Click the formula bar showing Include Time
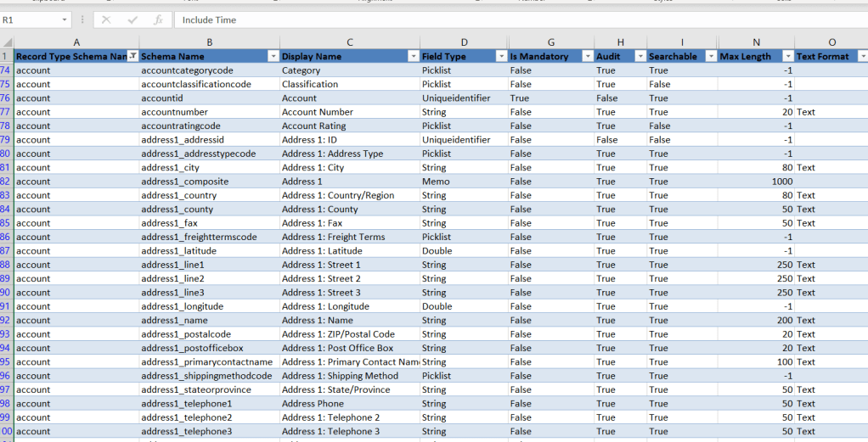This screenshot has width=868, height=442. (x=510, y=20)
